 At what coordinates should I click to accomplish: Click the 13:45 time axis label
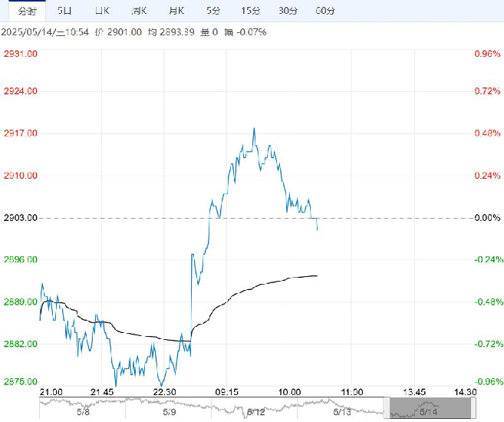tap(414, 392)
